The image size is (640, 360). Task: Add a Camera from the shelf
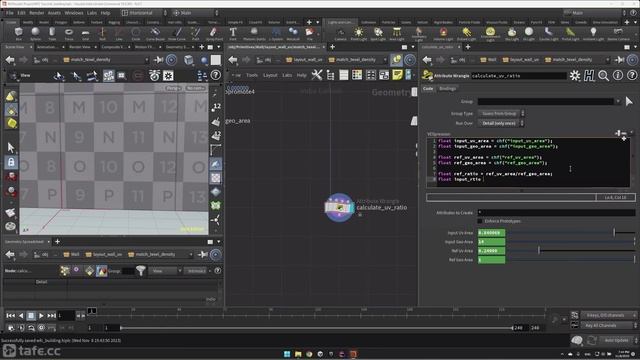pyautogui.click(x=340, y=33)
